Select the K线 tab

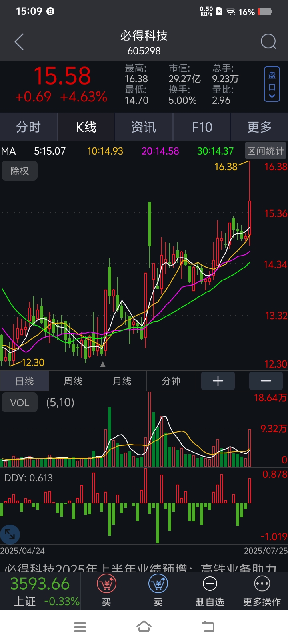[86, 127]
